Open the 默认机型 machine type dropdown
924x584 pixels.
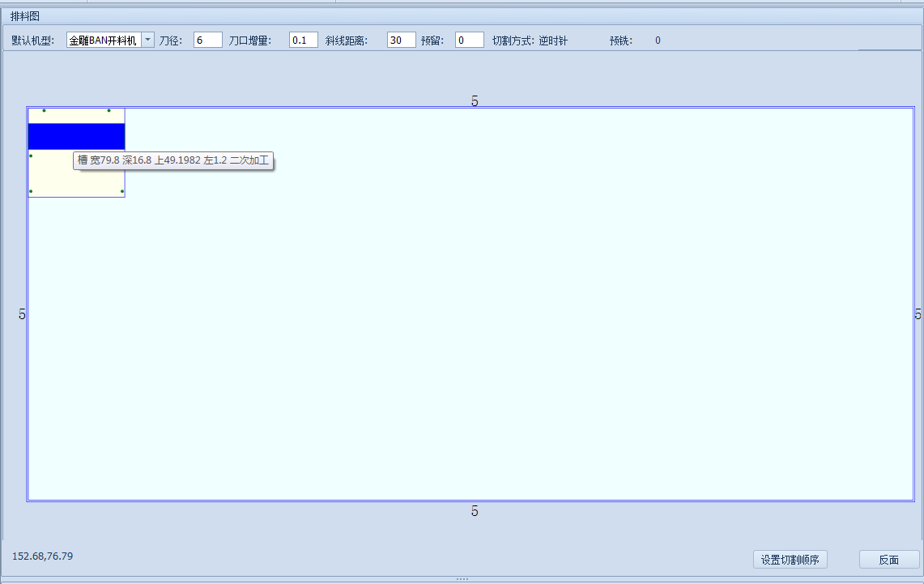(148, 40)
